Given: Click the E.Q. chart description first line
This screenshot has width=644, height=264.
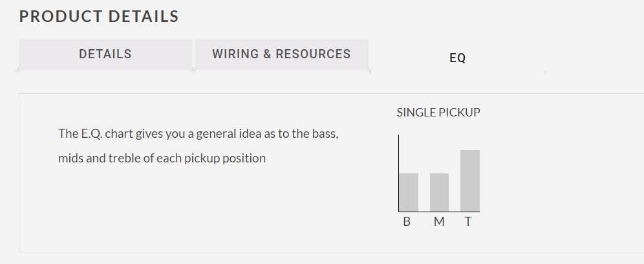Looking at the screenshot, I should point(199,134).
